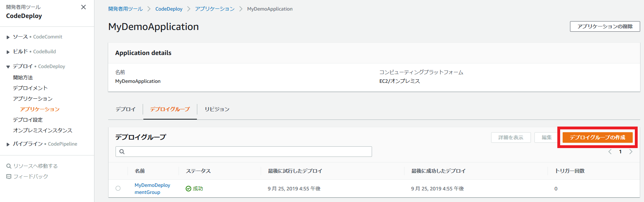This screenshot has height=202, width=644.
Task: Close the CodeDeploy side navigation panel
Action: pos(83,7)
